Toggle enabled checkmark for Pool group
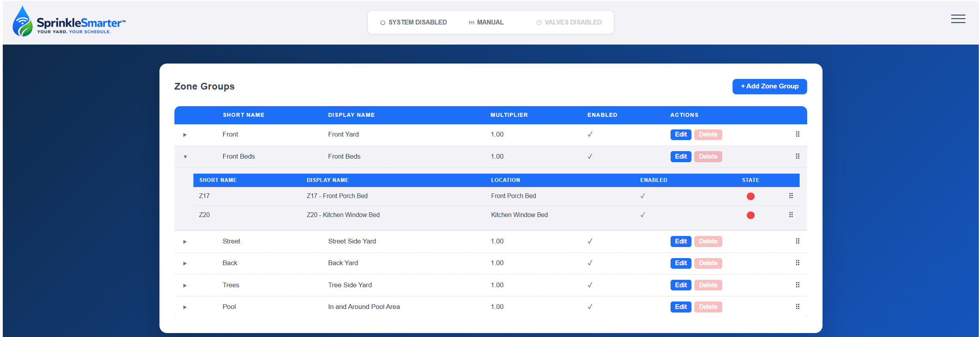Viewport: 980px width, 337px height. pyautogui.click(x=590, y=307)
